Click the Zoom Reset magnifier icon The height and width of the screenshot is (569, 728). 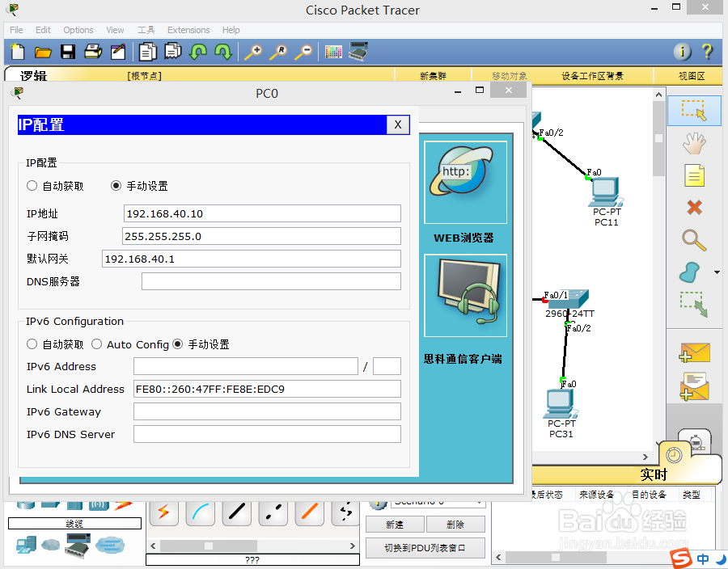coord(278,52)
